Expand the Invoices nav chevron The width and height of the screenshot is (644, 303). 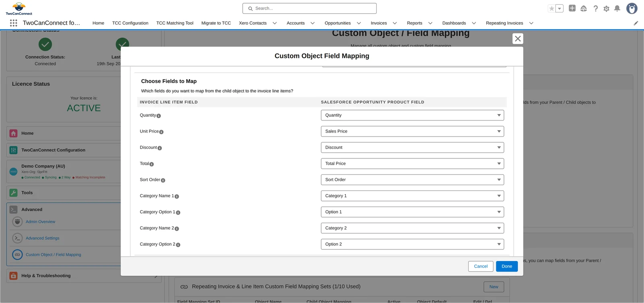point(395,23)
